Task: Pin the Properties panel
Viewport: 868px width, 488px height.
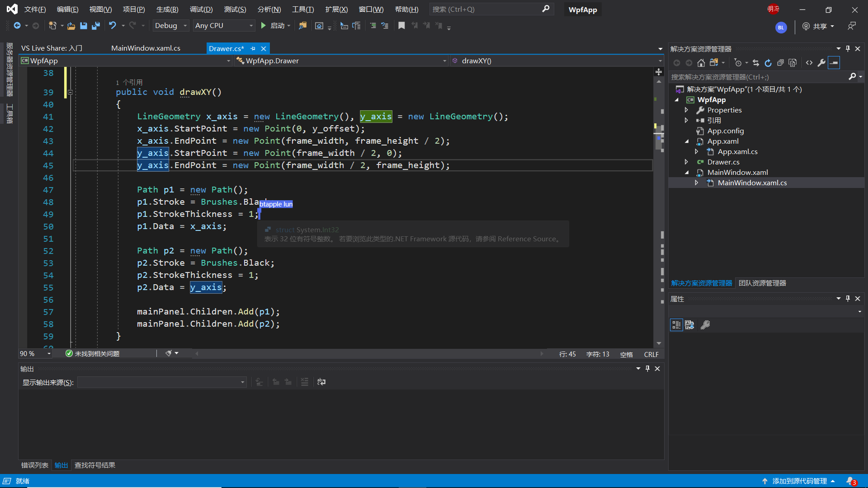Action: coord(848,299)
